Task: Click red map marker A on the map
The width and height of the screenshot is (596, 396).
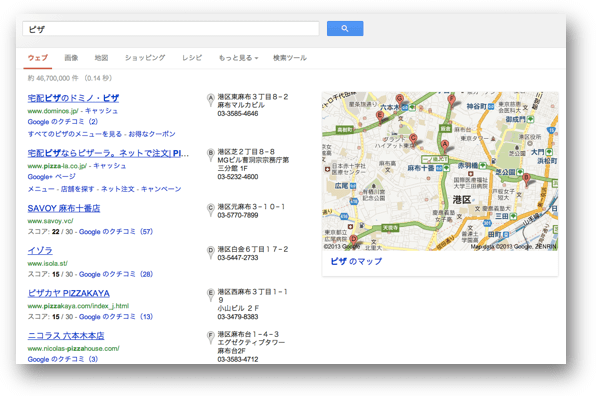Action: 445,146
